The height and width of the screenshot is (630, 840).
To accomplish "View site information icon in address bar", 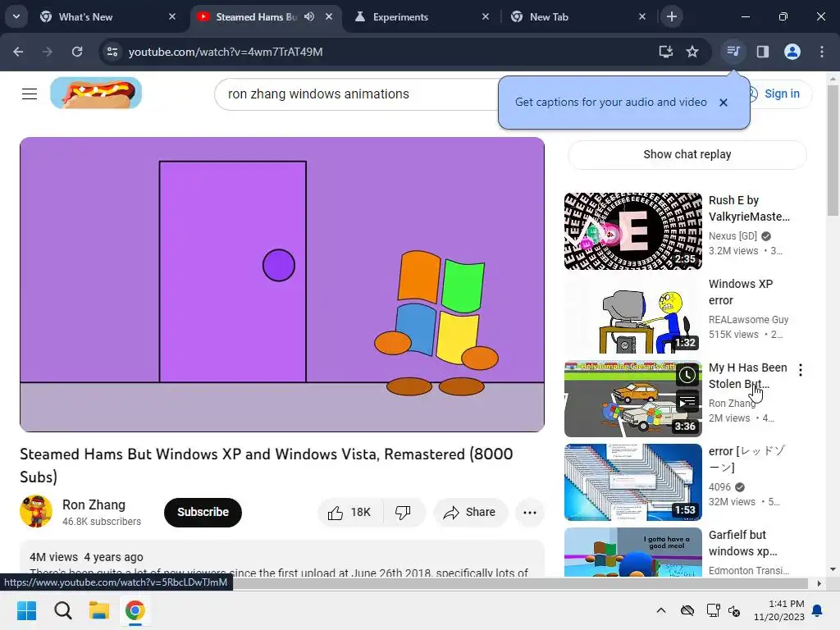I will (112, 52).
